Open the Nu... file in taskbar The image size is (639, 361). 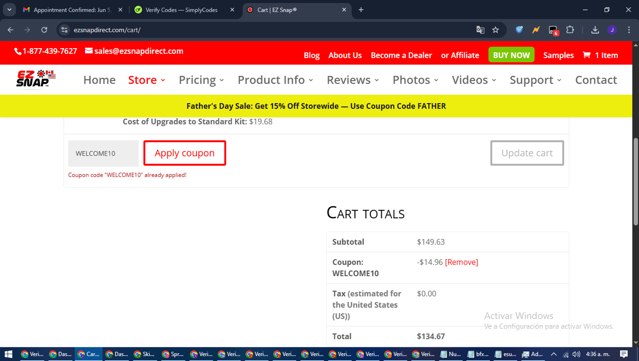click(x=451, y=354)
